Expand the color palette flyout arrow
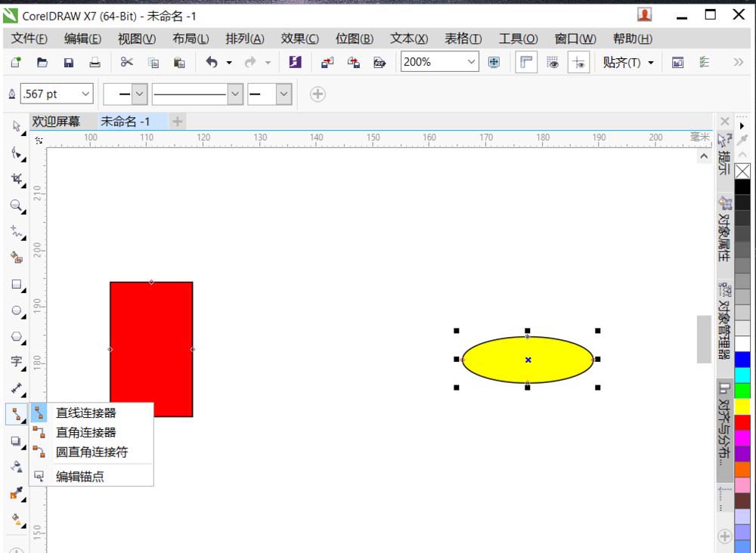This screenshot has width=756, height=553. coord(742,125)
